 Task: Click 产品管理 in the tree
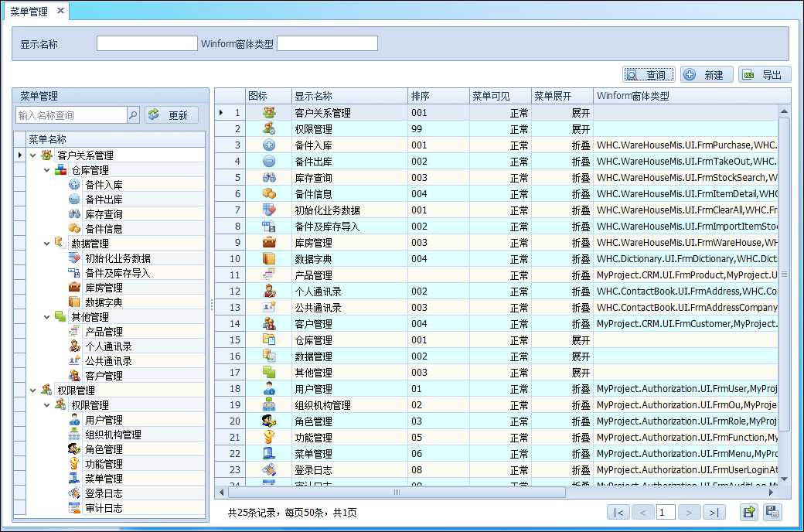104,332
